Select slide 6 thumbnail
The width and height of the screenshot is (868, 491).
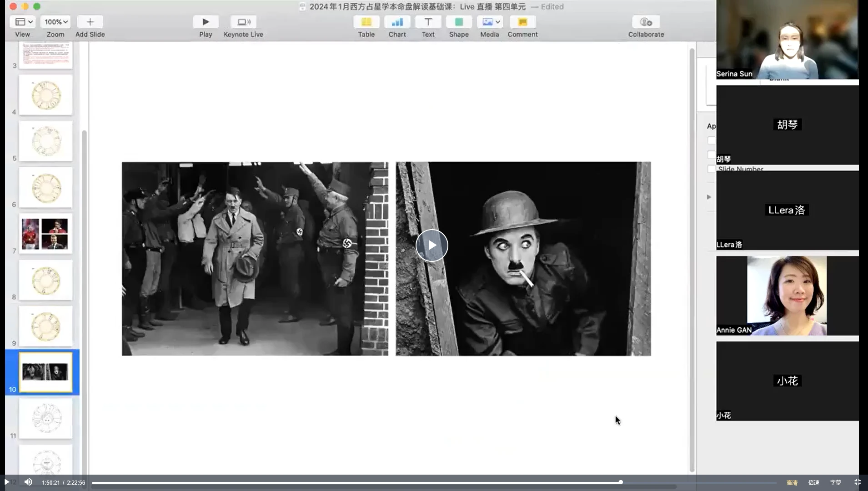(45, 188)
